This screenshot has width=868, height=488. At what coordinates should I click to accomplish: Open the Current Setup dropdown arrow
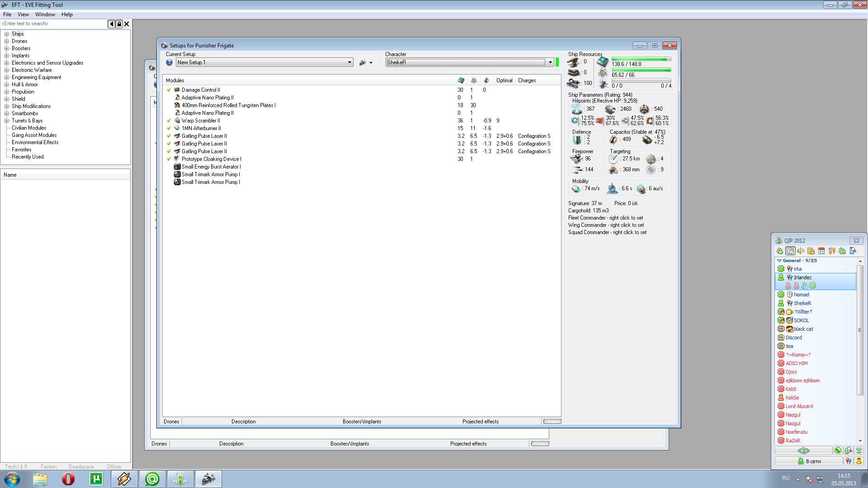(x=349, y=62)
